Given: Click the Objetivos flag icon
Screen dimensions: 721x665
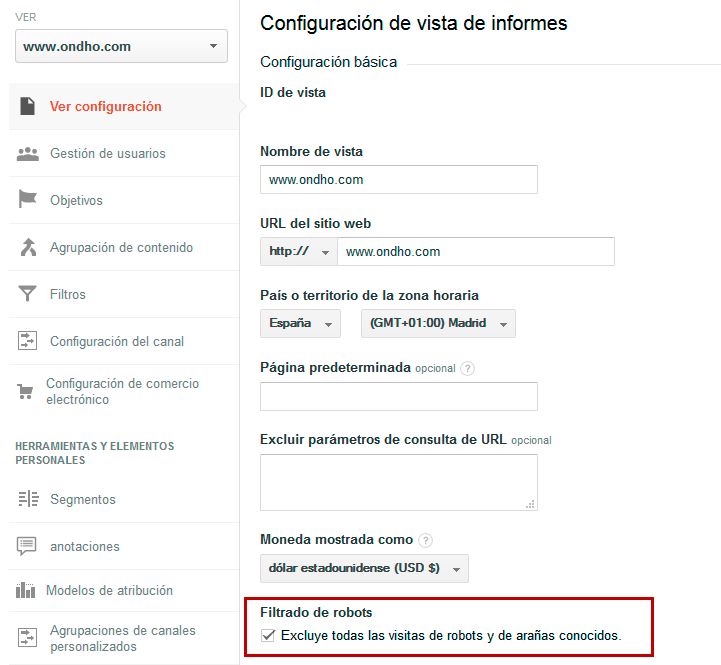Looking at the screenshot, I should click(x=28, y=200).
